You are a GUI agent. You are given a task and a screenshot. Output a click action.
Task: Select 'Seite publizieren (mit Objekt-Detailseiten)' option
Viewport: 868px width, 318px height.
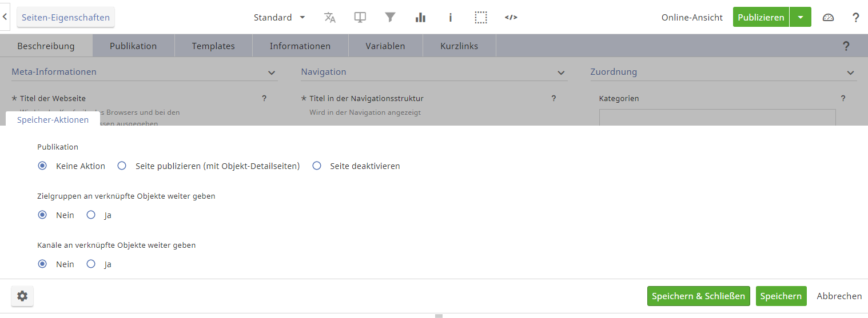pyautogui.click(x=122, y=166)
